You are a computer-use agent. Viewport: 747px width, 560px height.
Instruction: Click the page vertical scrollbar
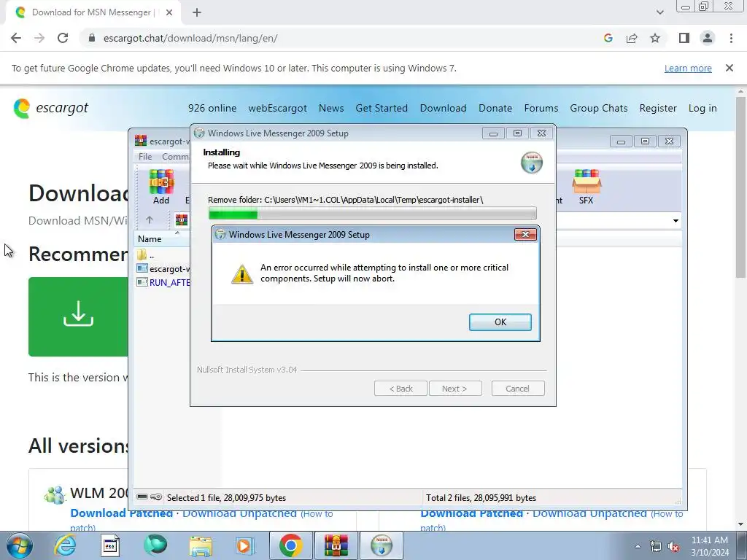click(x=741, y=187)
